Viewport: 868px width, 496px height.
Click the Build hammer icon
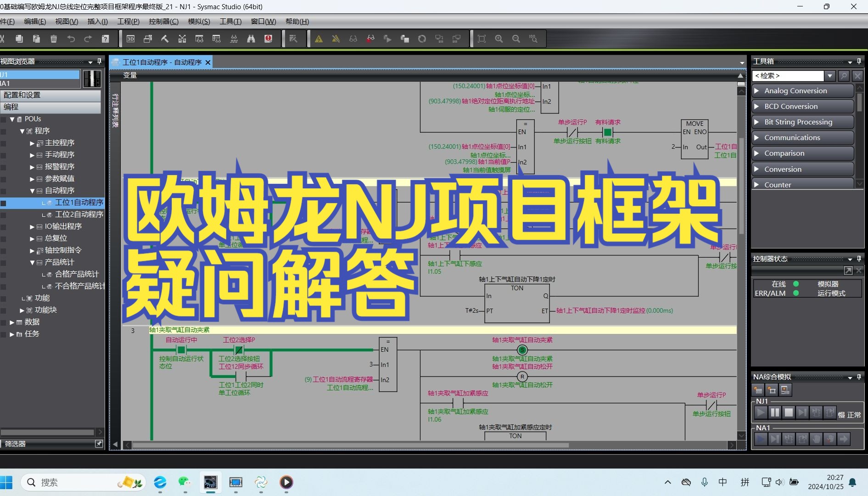click(x=165, y=39)
